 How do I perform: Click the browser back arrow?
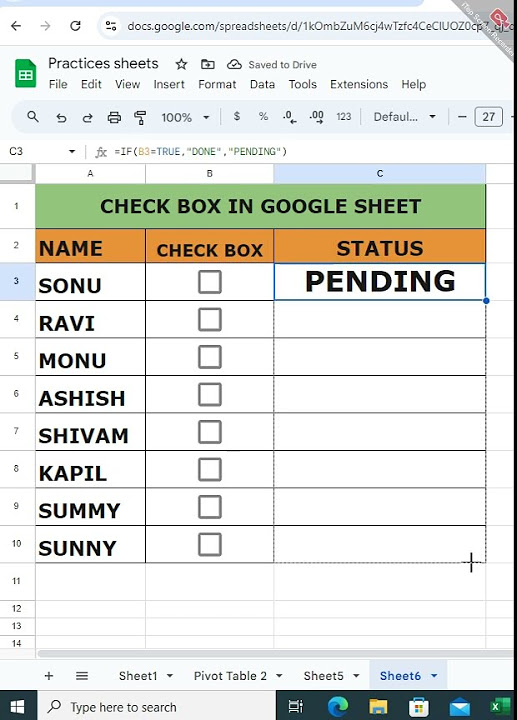[x=16, y=26]
